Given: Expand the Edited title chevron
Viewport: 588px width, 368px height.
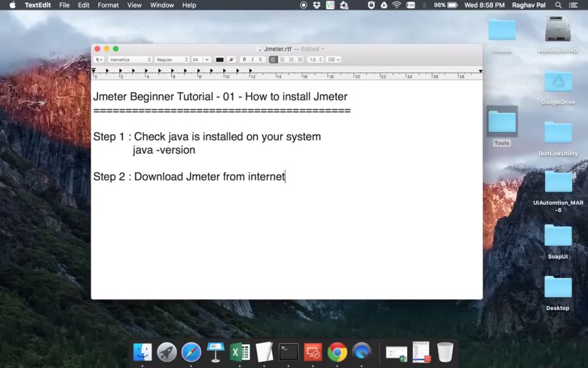Looking at the screenshot, I should (323, 49).
